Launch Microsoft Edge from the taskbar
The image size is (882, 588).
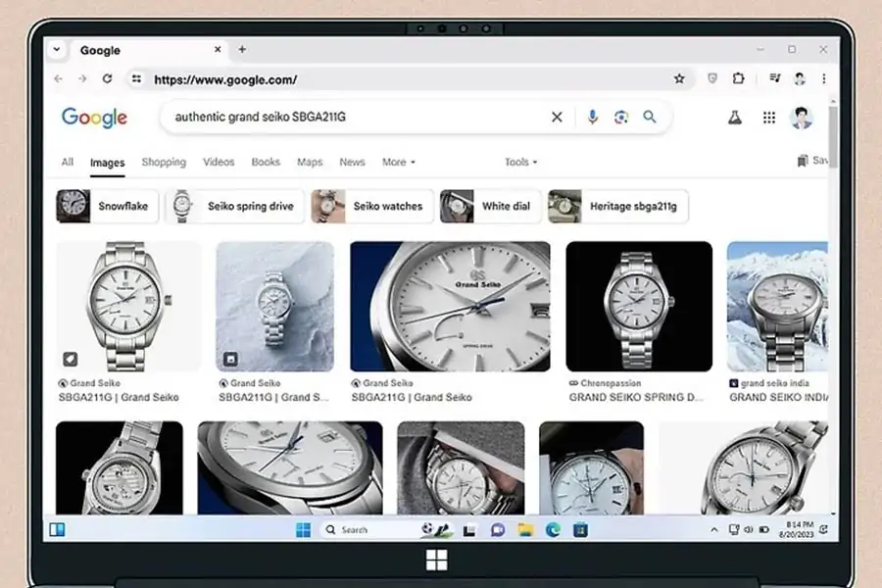(x=553, y=530)
